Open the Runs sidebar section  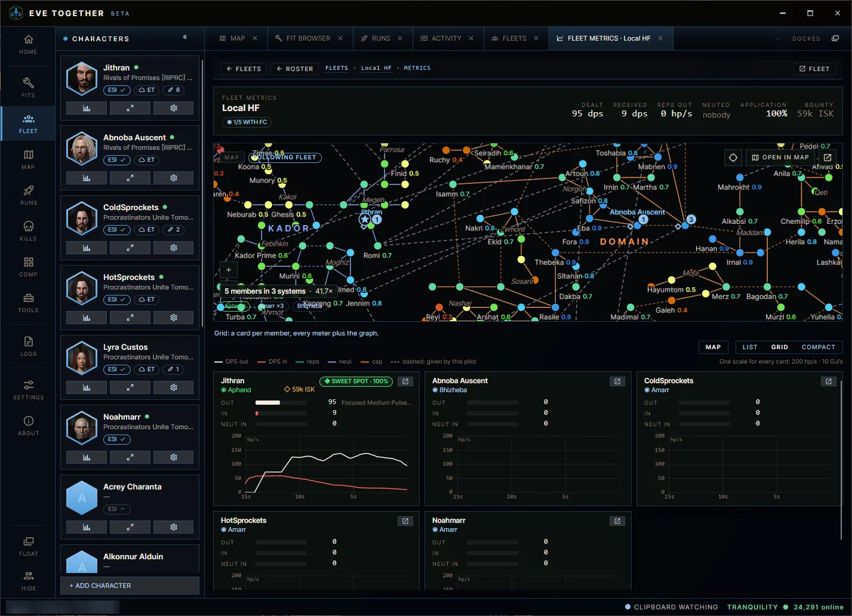[x=28, y=195]
